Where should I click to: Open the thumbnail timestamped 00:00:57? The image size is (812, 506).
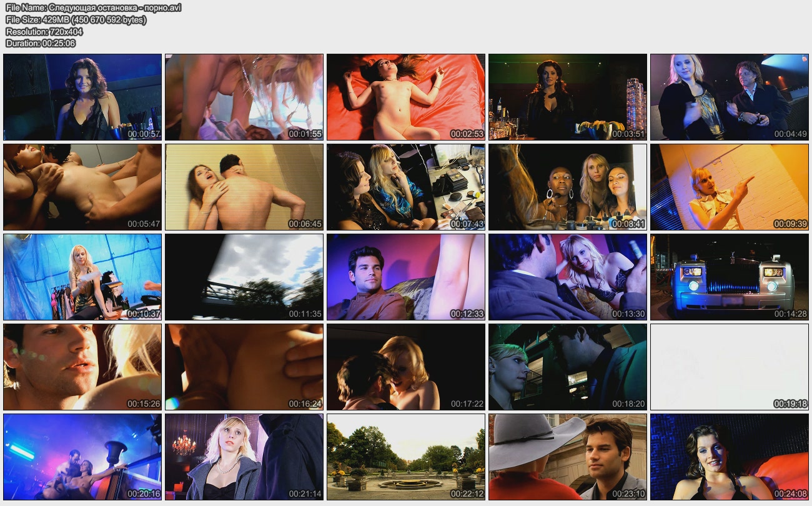pos(82,97)
